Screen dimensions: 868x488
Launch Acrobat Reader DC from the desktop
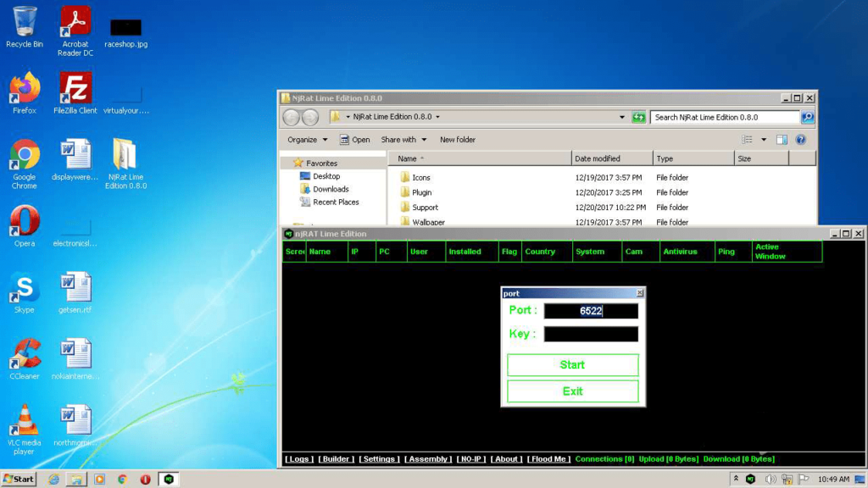pyautogui.click(x=75, y=30)
